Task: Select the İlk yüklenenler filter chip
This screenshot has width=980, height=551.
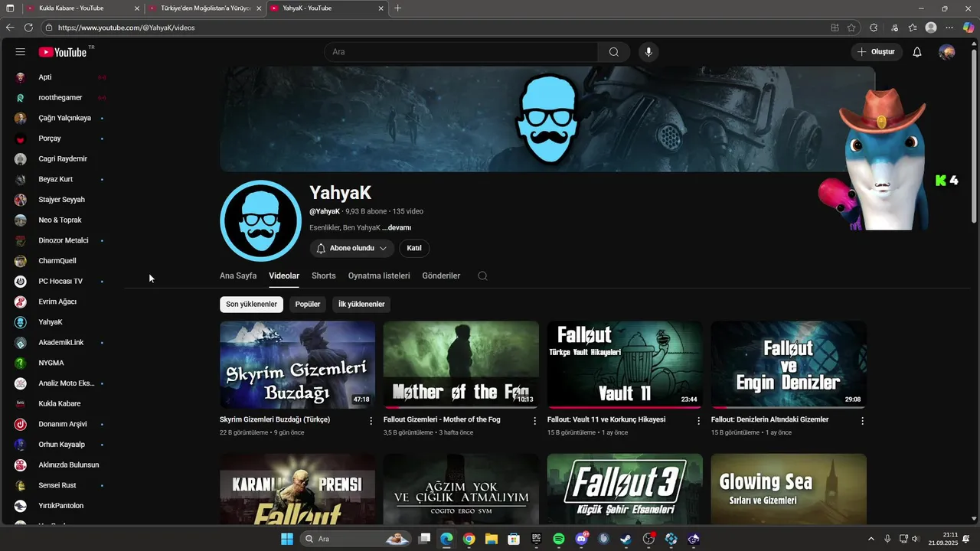Action: 361,304
